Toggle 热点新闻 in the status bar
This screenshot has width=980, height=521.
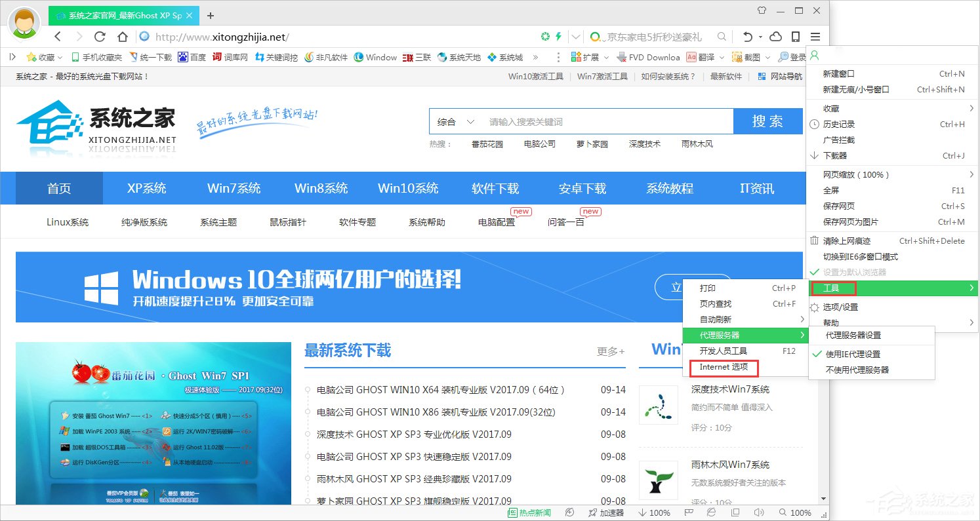click(x=529, y=512)
